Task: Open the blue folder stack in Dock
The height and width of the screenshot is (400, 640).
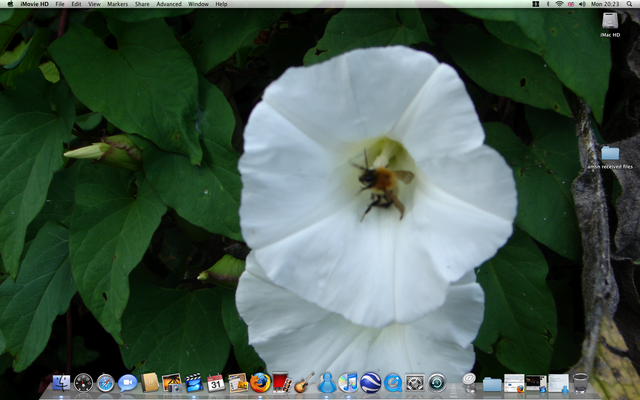Action: [x=492, y=384]
